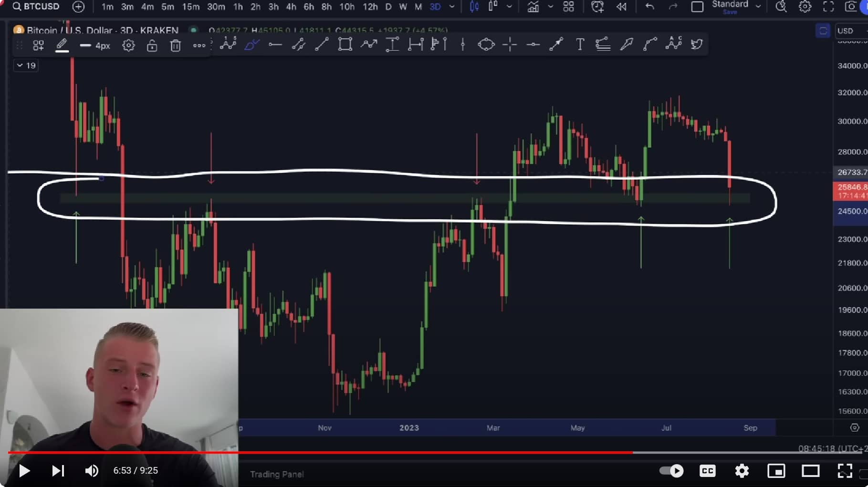Select the date range measure tool
Viewport: 868px width, 487px height.
pyautogui.click(x=416, y=45)
